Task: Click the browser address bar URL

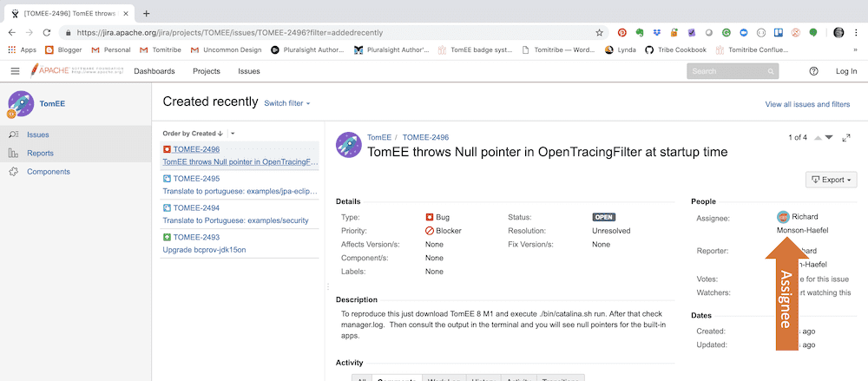Action: [x=230, y=33]
